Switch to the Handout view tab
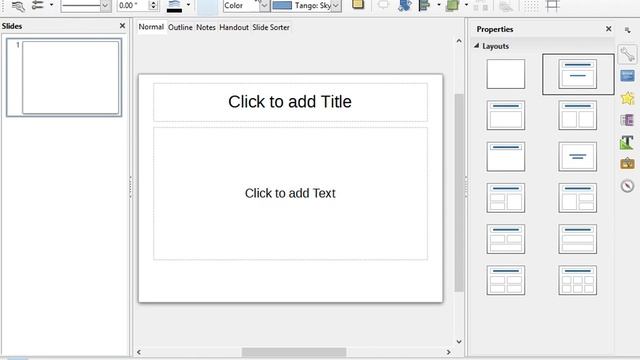Image resolution: width=640 pixels, height=360 pixels. [234, 27]
